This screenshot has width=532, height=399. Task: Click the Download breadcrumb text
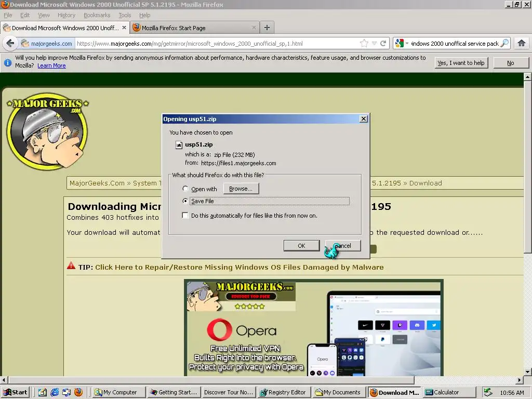coord(425,183)
